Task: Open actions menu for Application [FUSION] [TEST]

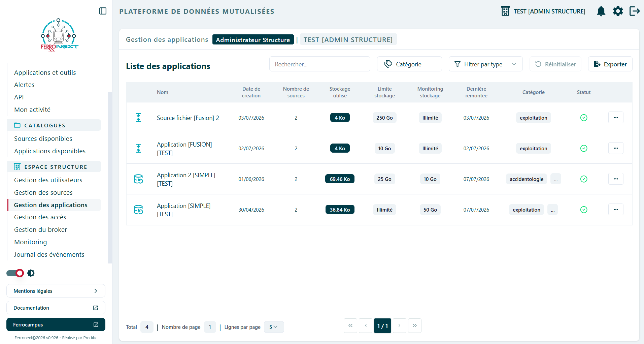Action: point(616,148)
